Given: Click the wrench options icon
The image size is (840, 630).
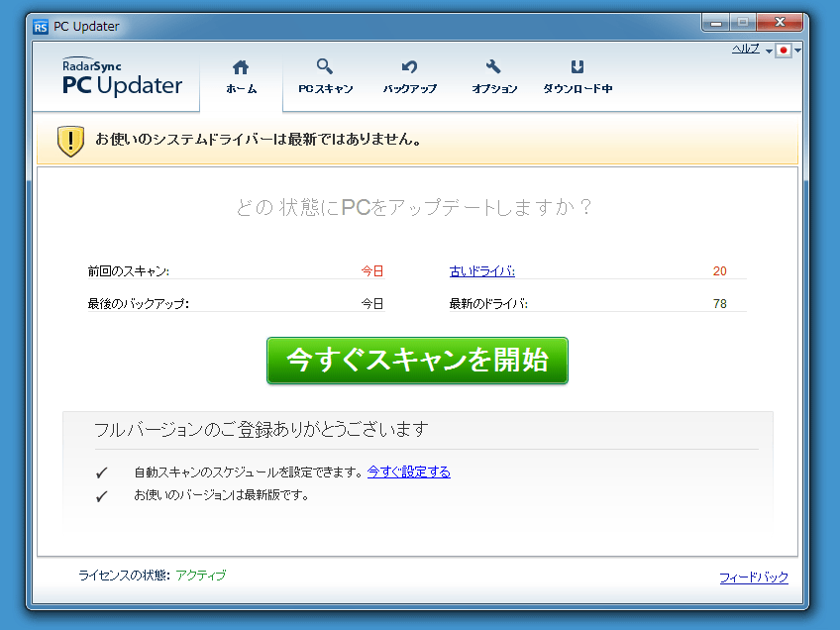Looking at the screenshot, I should (x=493, y=66).
